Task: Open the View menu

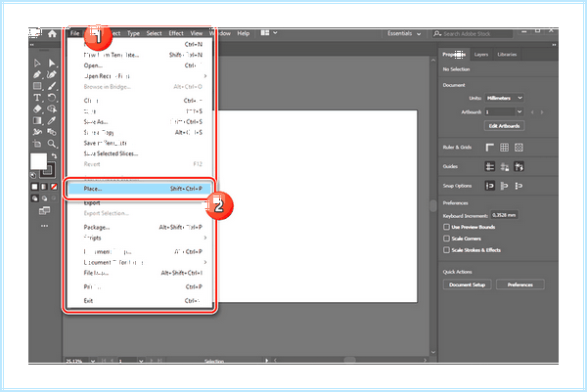Action: 197,33
